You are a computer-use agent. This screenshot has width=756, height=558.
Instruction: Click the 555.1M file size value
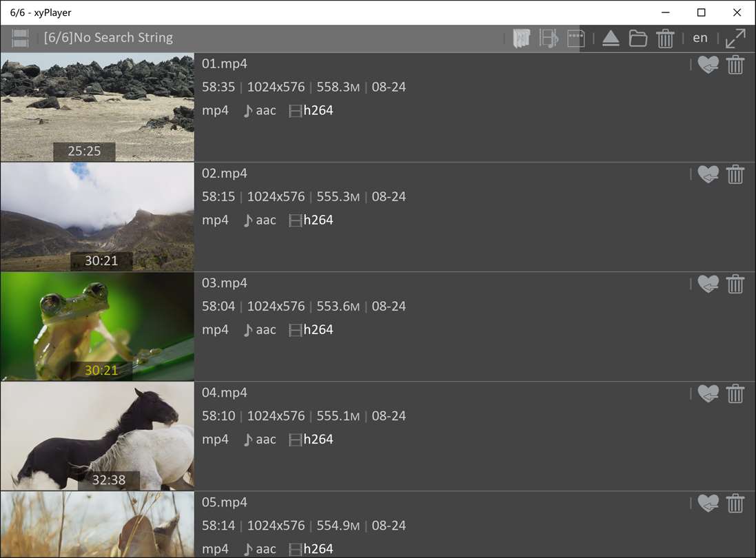tap(338, 416)
